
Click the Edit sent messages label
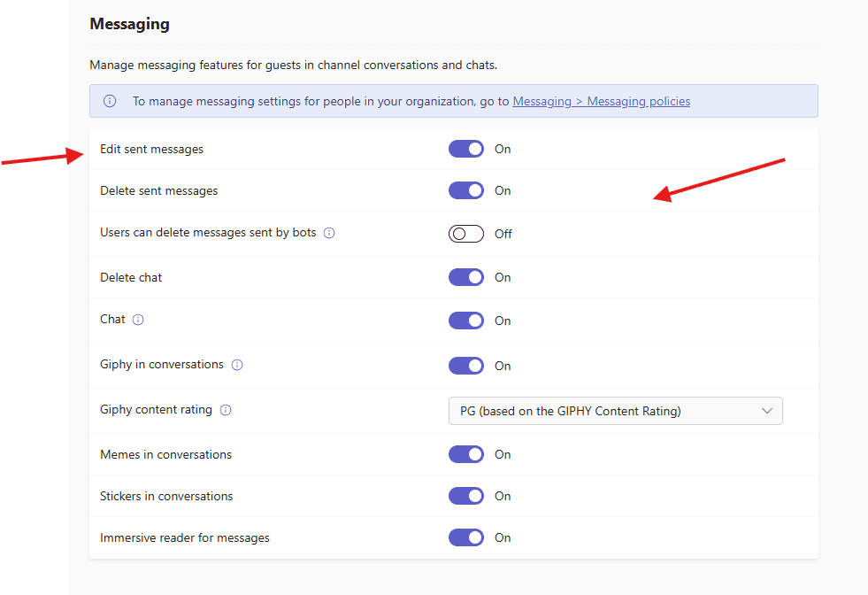(151, 149)
